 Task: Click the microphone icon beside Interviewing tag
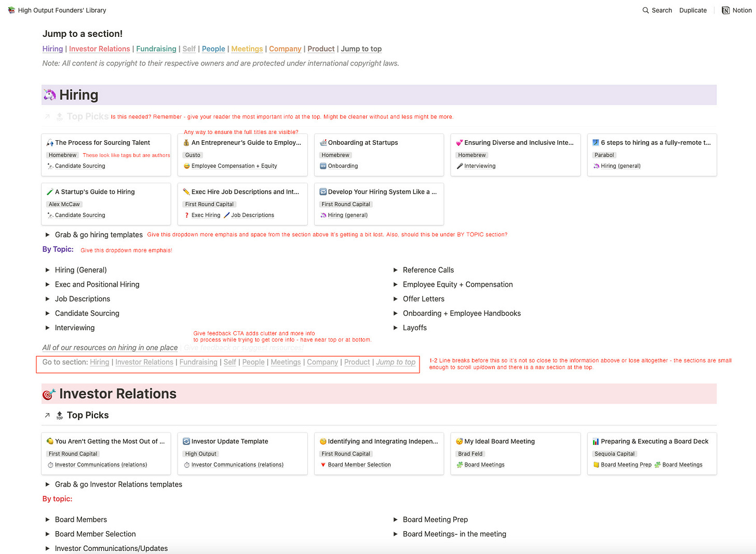(x=460, y=166)
